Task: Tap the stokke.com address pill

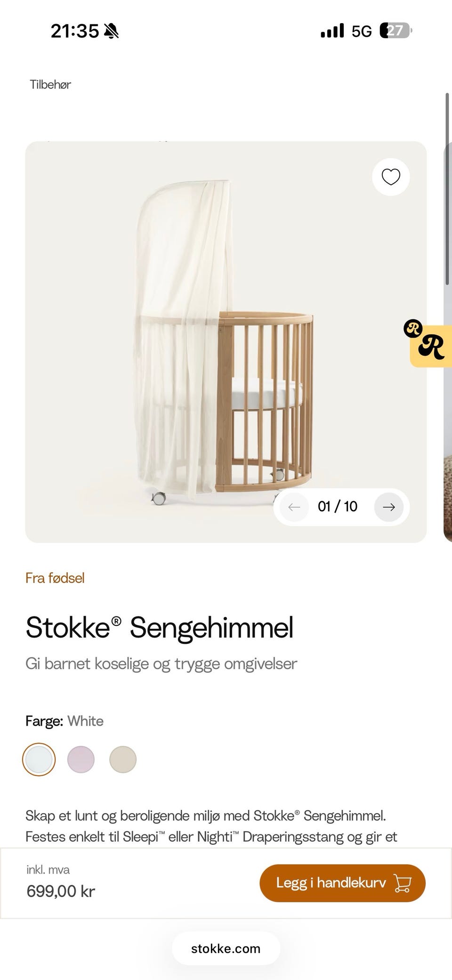Action: click(x=226, y=948)
